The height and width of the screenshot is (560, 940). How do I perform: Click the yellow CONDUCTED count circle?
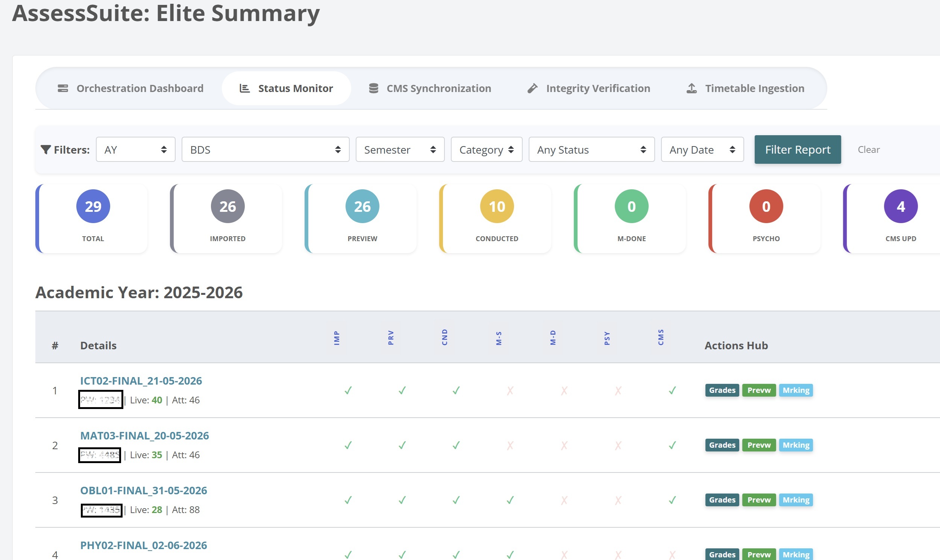tap(497, 207)
